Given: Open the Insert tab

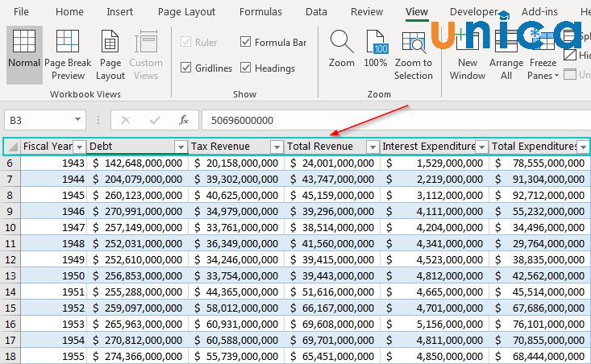Looking at the screenshot, I should coord(119,11).
